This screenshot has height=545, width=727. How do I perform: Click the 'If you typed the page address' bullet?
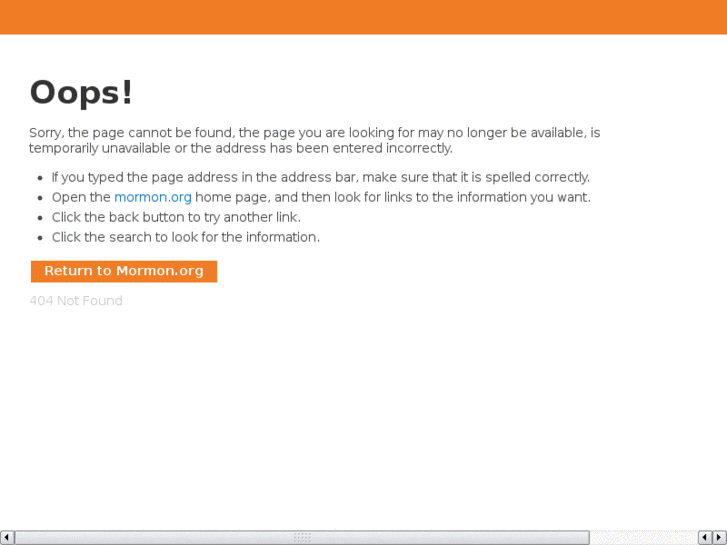pos(320,178)
